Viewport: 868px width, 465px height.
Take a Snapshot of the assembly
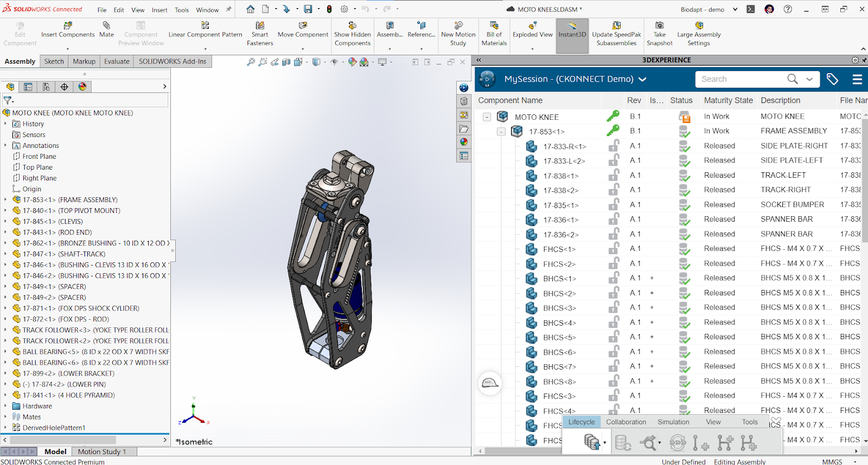click(x=660, y=34)
